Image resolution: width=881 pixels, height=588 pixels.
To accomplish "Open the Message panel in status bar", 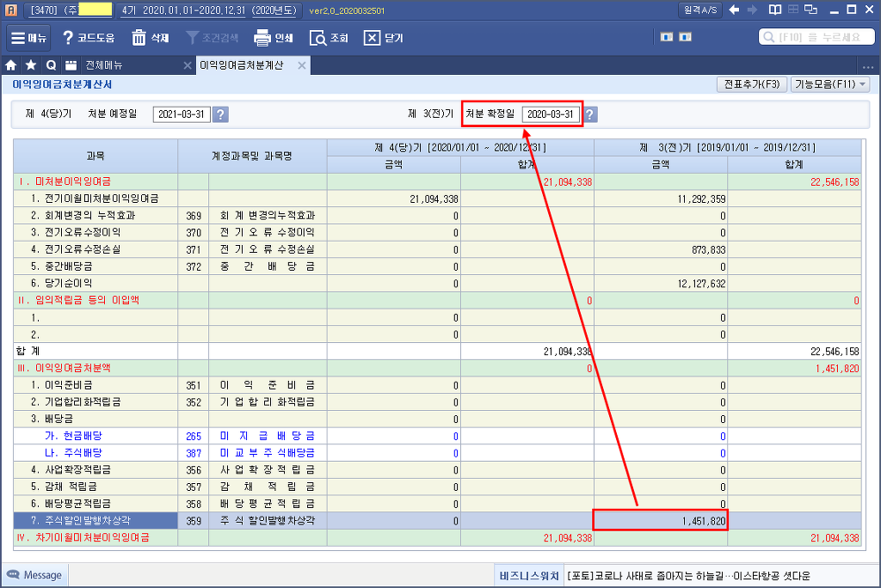I will [34, 575].
